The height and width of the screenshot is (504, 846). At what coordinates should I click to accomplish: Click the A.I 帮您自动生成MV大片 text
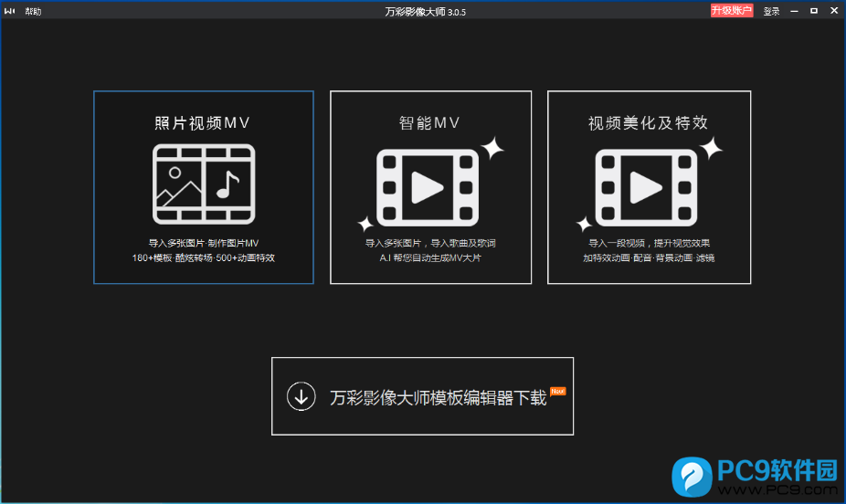430,258
